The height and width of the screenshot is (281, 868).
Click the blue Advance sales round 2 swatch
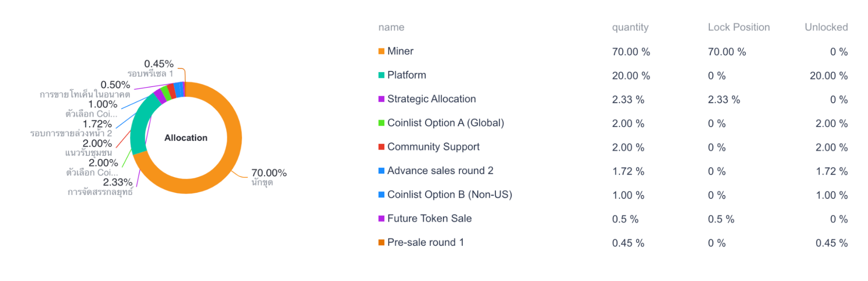381,171
